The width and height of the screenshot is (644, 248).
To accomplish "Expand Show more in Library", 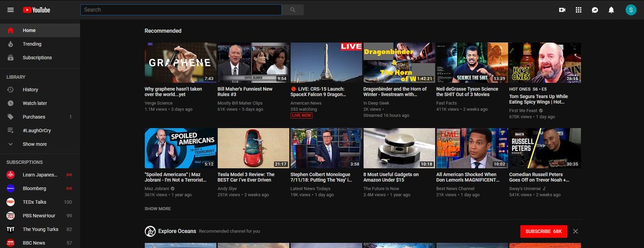I will click(40, 144).
